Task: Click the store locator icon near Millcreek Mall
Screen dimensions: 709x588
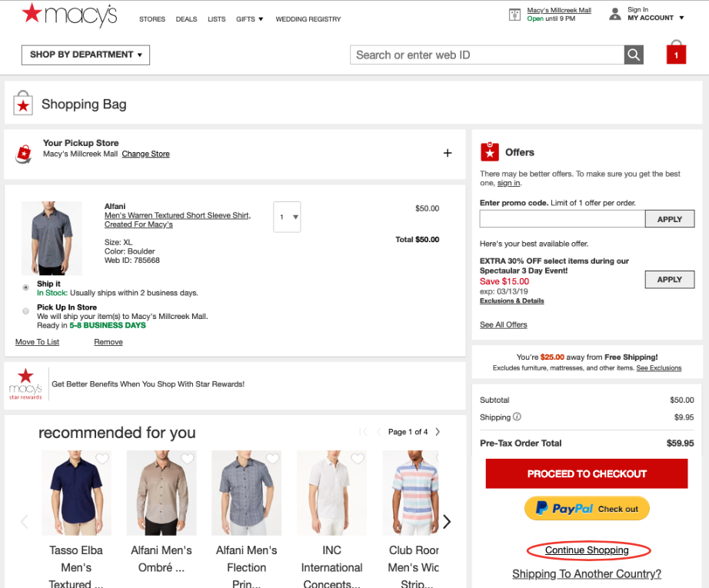Action: (514, 15)
